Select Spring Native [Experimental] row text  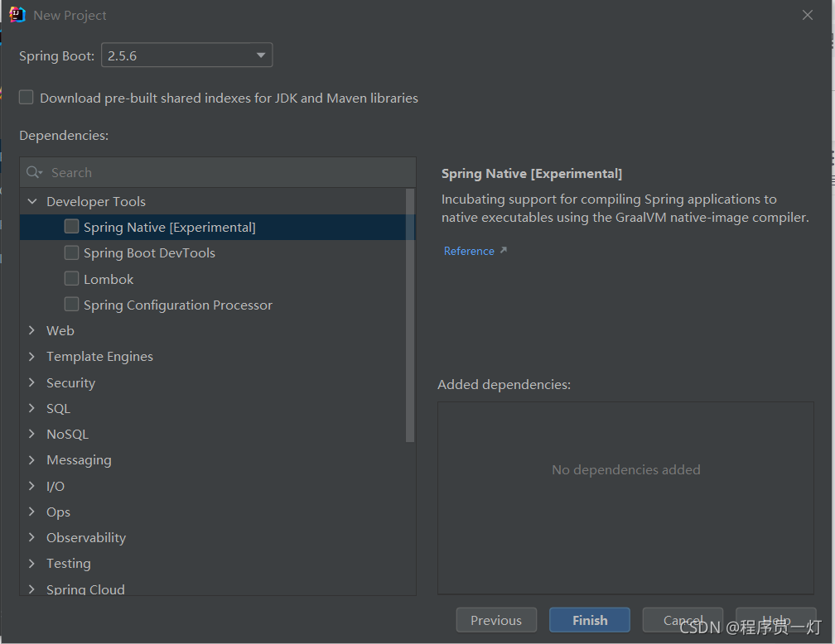click(x=169, y=228)
